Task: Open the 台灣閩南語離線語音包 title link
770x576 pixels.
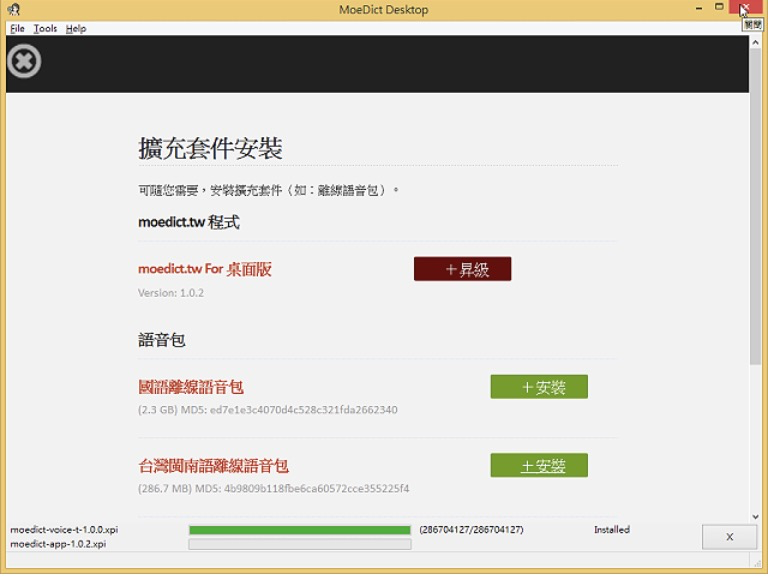Action: tap(214, 466)
